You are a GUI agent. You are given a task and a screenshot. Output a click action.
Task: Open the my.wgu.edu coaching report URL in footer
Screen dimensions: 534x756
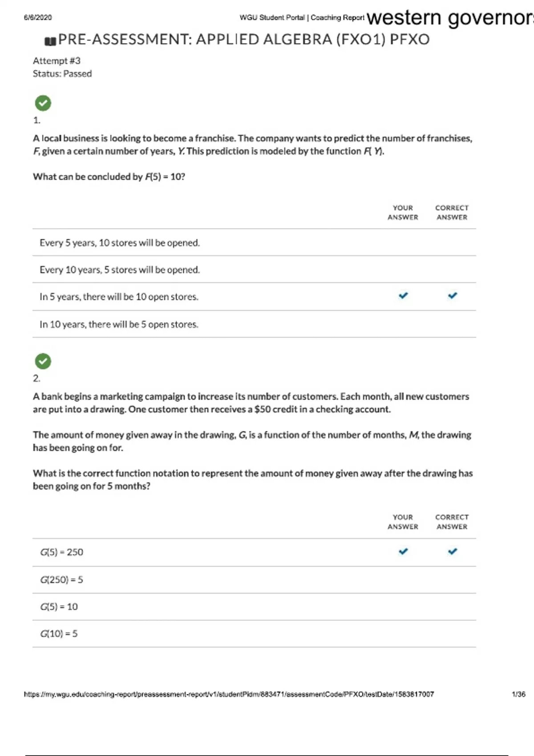[x=229, y=694]
